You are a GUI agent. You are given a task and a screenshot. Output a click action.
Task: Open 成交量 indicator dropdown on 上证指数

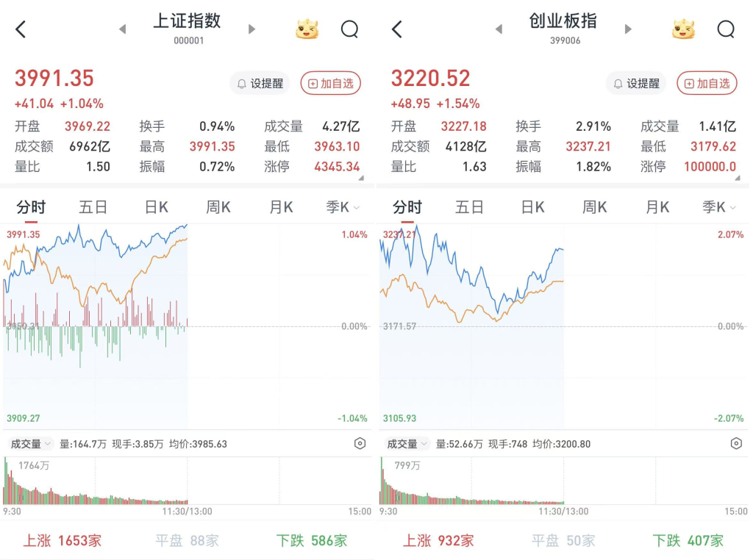[30, 444]
